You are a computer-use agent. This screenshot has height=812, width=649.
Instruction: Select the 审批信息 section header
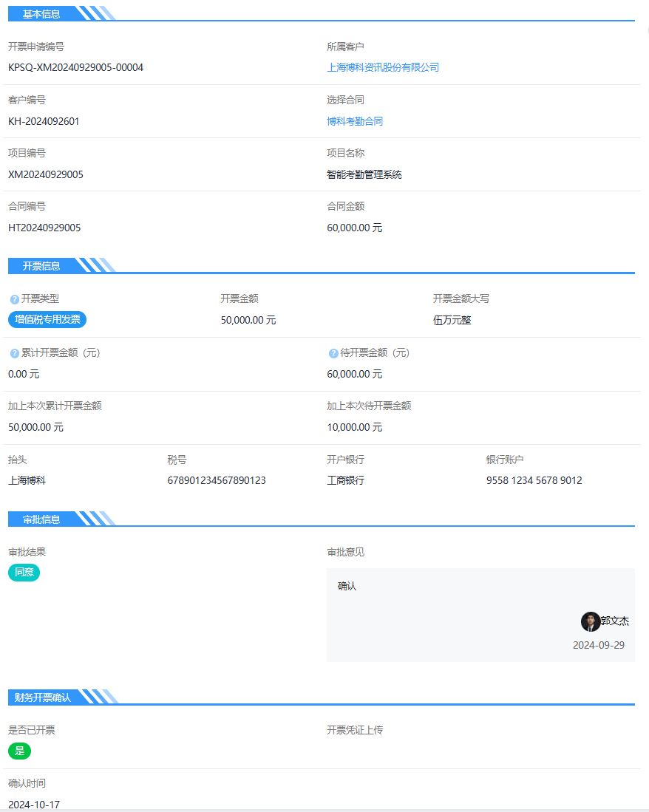(x=41, y=519)
